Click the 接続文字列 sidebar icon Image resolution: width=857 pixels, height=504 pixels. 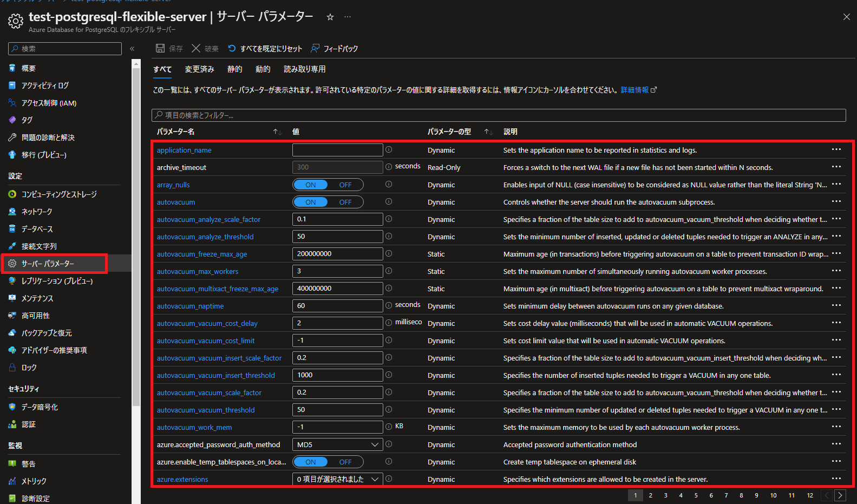[x=12, y=246]
